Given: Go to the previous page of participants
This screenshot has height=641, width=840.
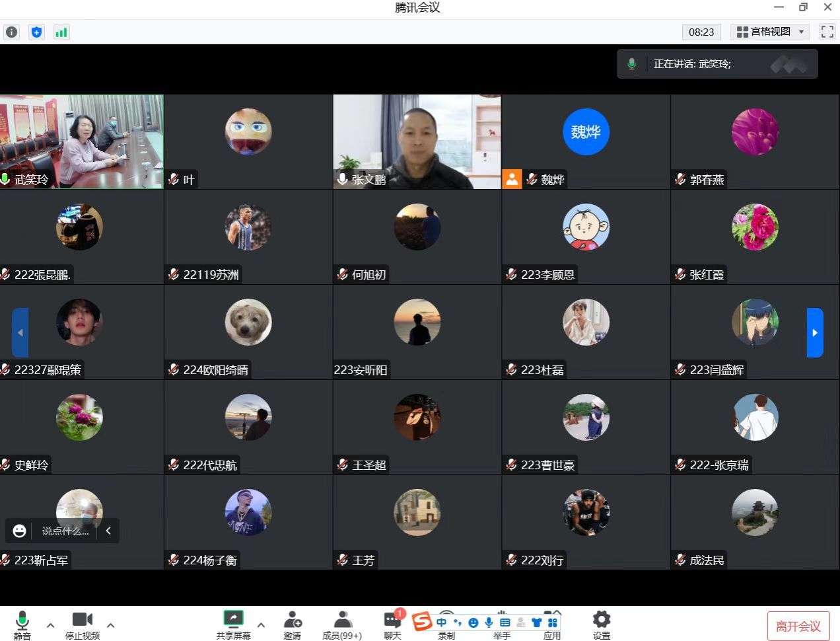Looking at the screenshot, I should (x=20, y=332).
